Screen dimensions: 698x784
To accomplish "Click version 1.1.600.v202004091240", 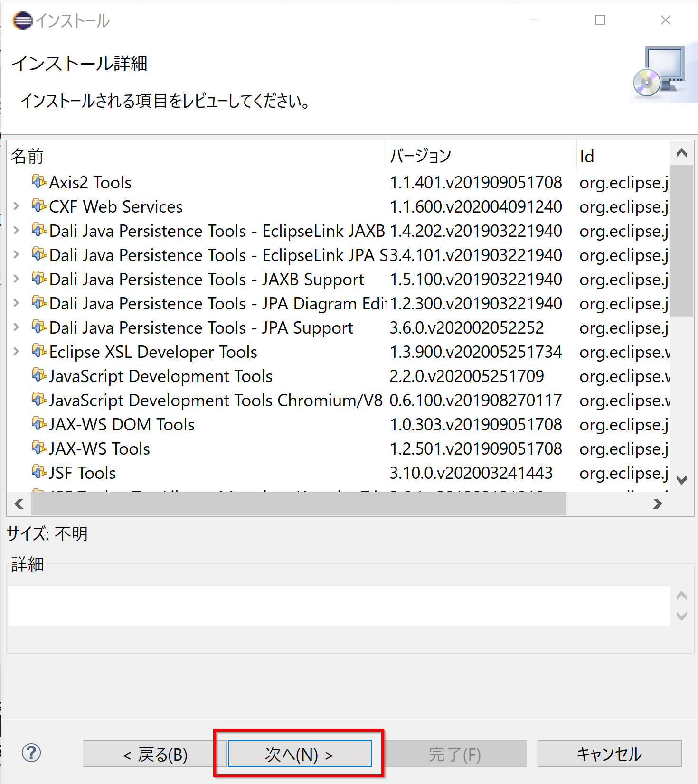I will (476, 207).
